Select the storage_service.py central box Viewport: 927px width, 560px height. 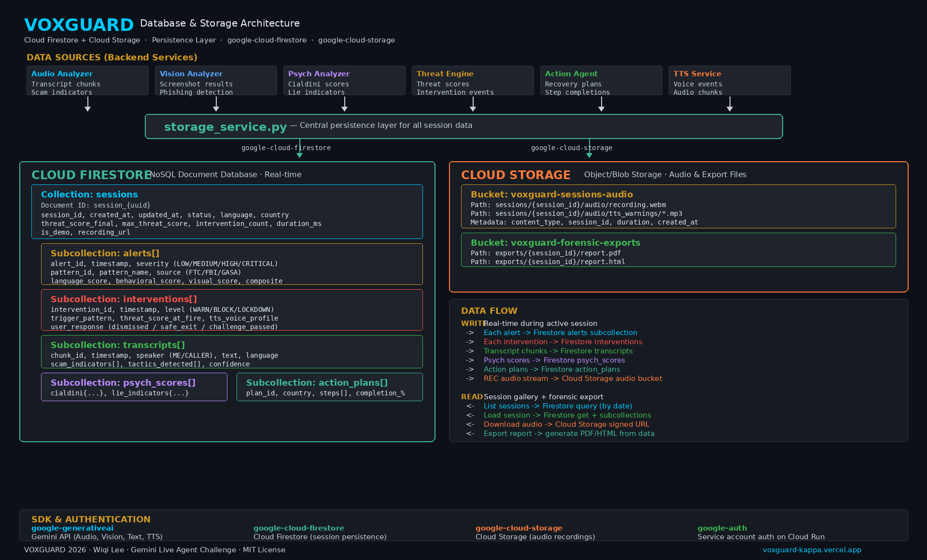[x=463, y=126]
